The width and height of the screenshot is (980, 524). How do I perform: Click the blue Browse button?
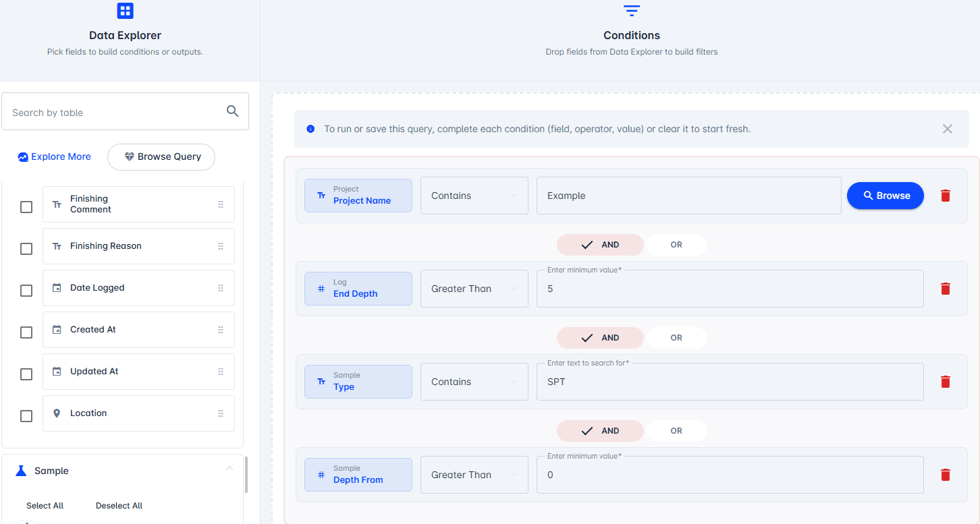tap(886, 196)
